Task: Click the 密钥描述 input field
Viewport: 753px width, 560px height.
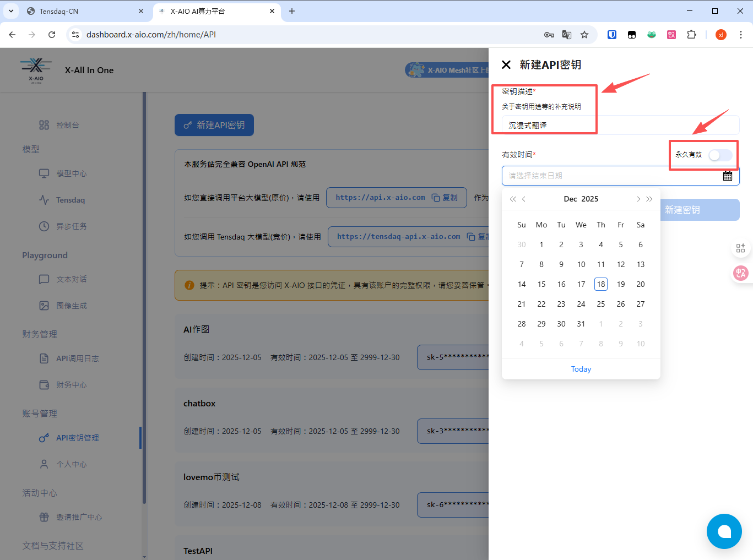Action: pos(620,125)
